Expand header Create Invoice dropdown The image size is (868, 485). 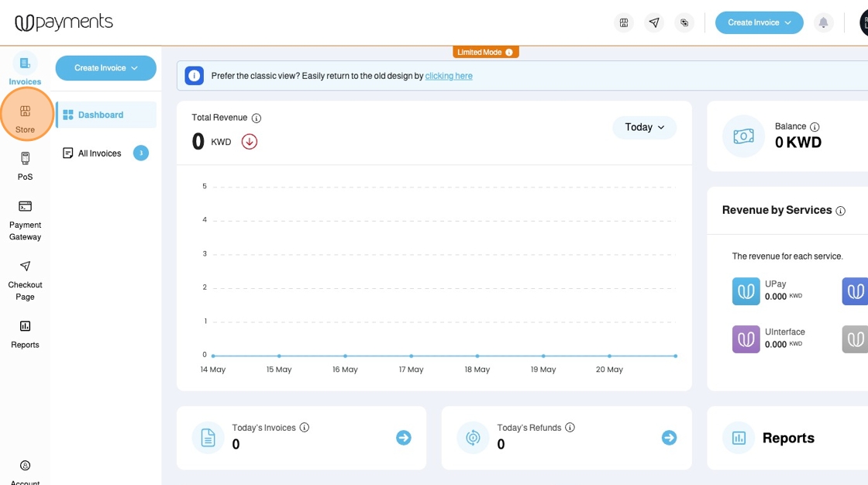click(759, 22)
